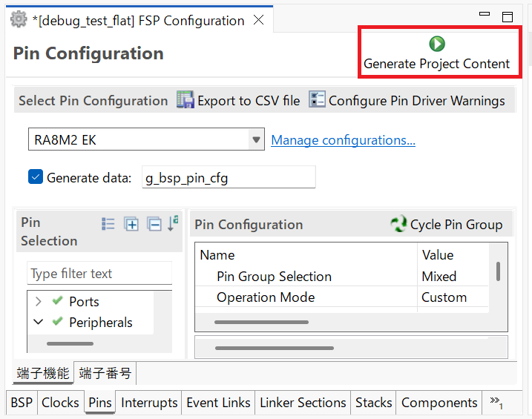Select the 端子番号 tab
The height and width of the screenshot is (419, 532).
click(x=105, y=373)
